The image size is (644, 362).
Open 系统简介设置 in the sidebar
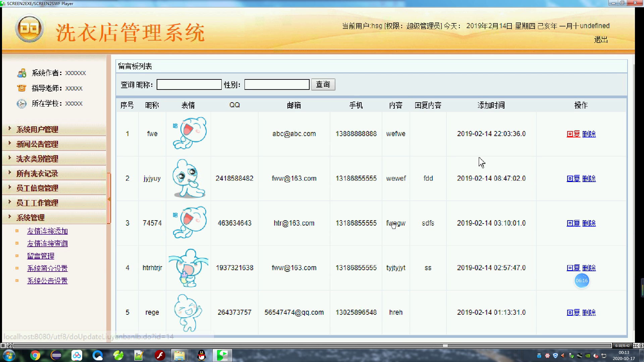pyautogui.click(x=47, y=268)
